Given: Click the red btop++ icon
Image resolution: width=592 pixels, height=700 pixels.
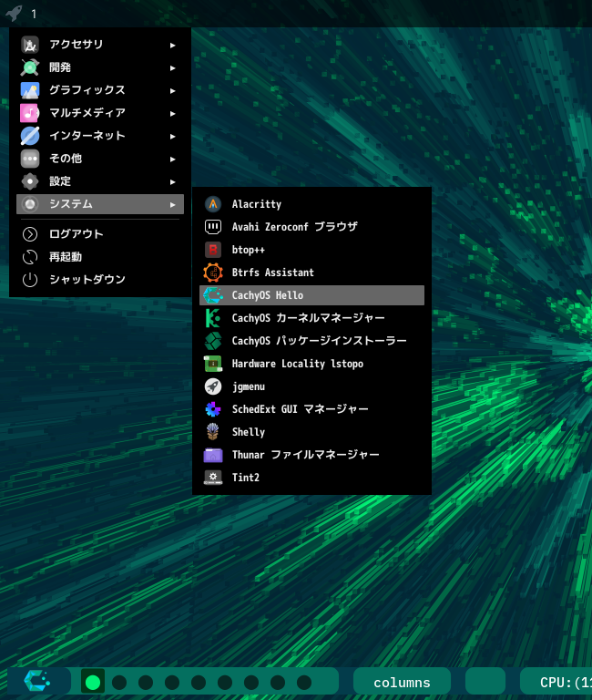Looking at the screenshot, I should (x=213, y=250).
